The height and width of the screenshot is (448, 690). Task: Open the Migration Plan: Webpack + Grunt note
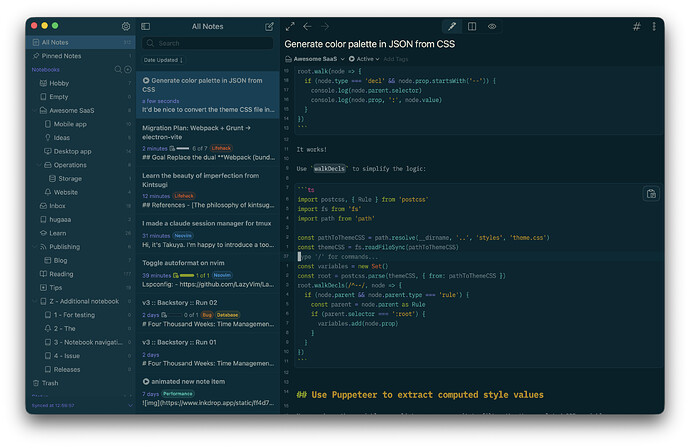[x=208, y=143]
